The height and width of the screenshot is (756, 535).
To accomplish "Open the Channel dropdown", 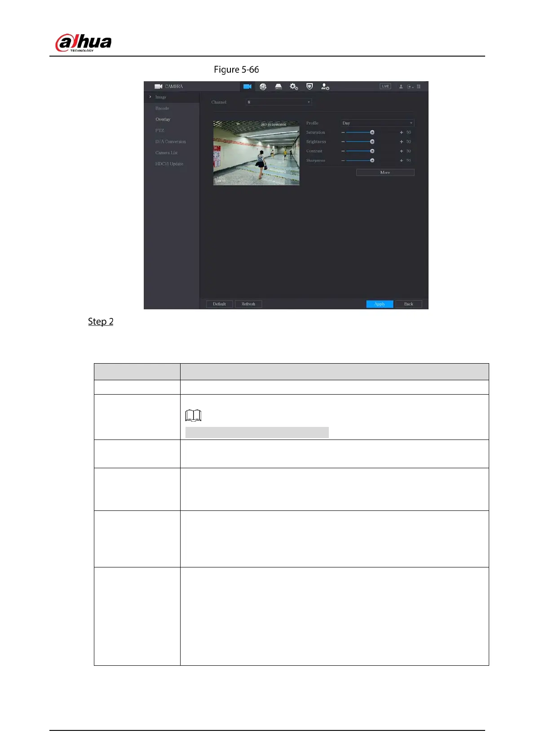I will click(279, 102).
